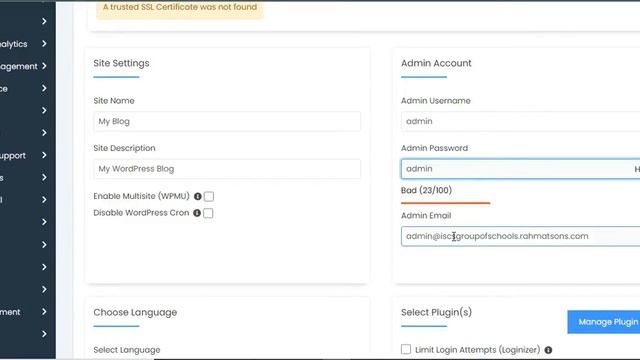The image size is (640, 360).
Task: Click the password strength bar under Bad (23/100)
Action: (x=445, y=203)
